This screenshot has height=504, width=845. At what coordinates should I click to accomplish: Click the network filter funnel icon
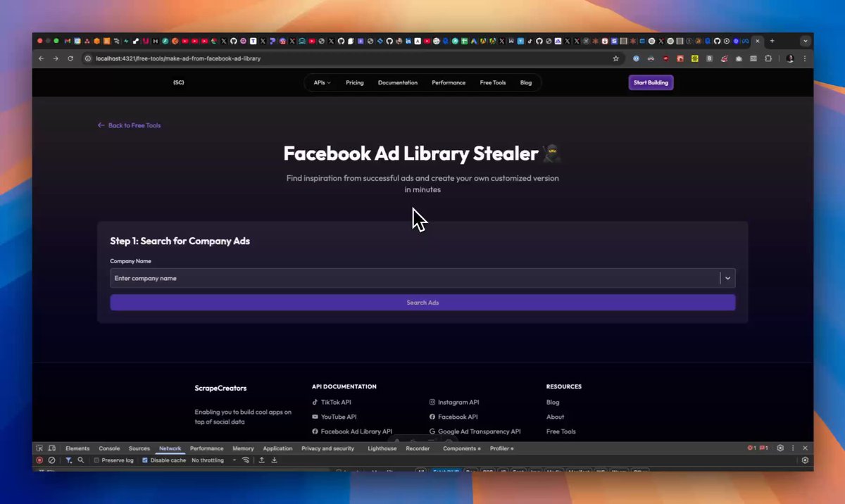[x=68, y=460]
